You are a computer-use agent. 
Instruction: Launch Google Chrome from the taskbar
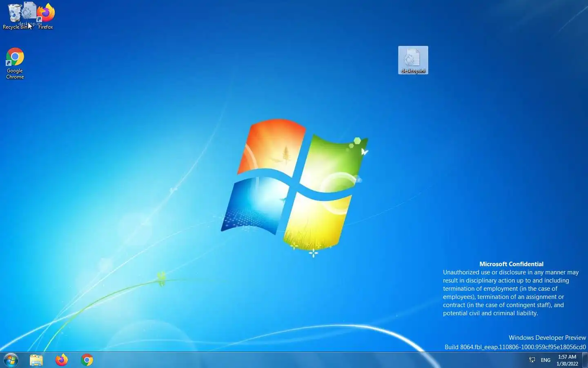click(87, 360)
